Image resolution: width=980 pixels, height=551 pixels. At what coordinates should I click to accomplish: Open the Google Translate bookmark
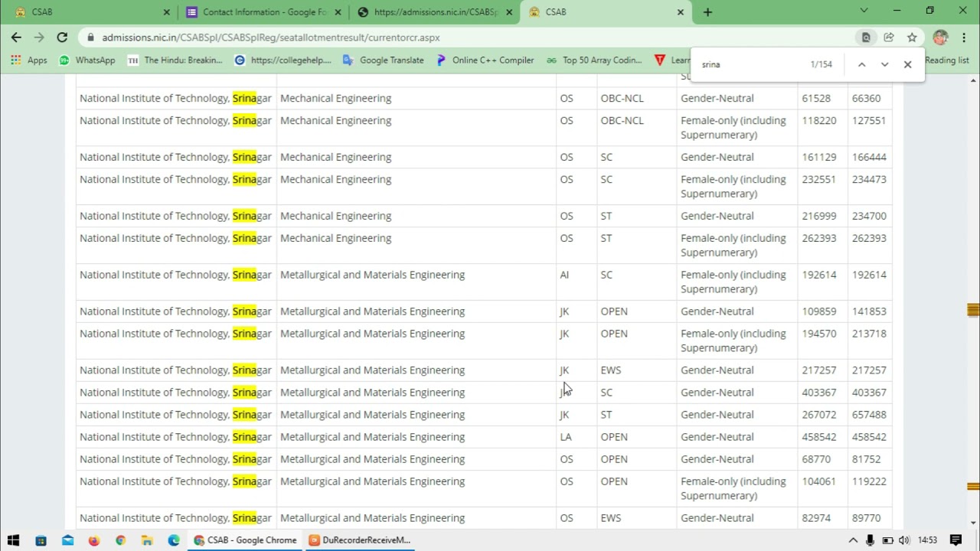[384, 60]
